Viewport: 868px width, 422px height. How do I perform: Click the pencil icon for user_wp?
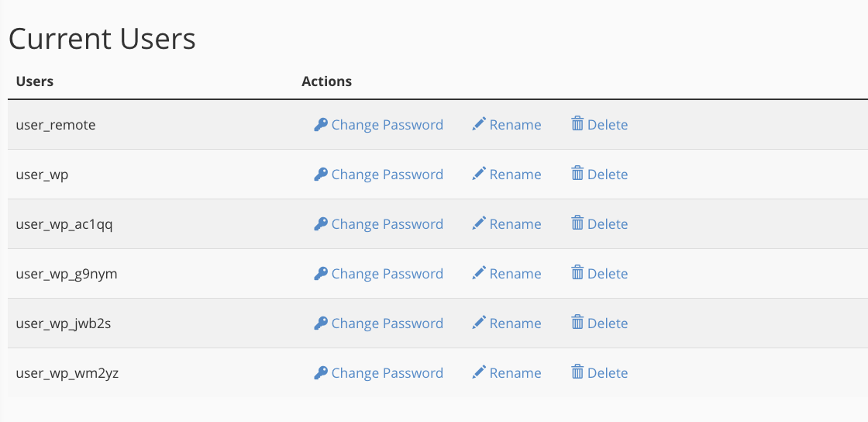point(479,175)
